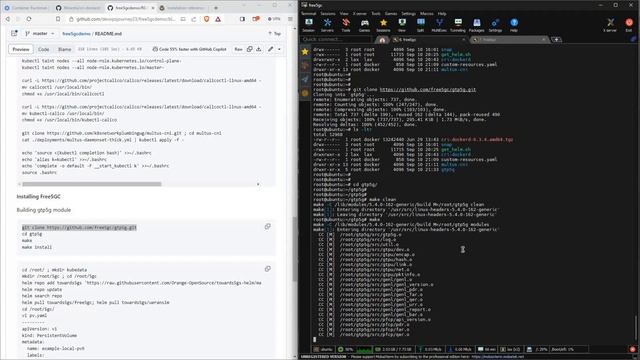Click the code block horizontal scrollbar
The image size is (640, 360).
92,184
